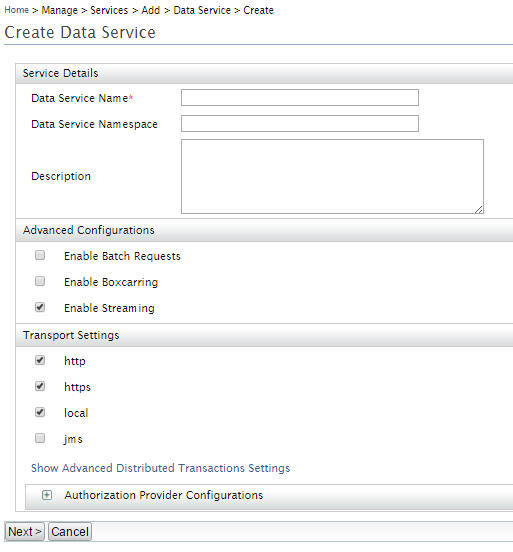Image resolution: width=513 pixels, height=552 pixels.
Task: Uncheck Enable Streaming option
Action: (40, 307)
